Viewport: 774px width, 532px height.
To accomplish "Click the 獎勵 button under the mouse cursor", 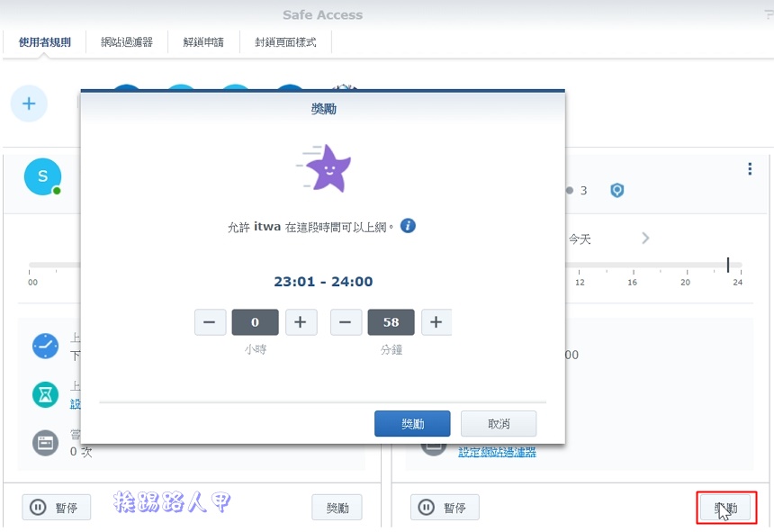I will (725, 508).
